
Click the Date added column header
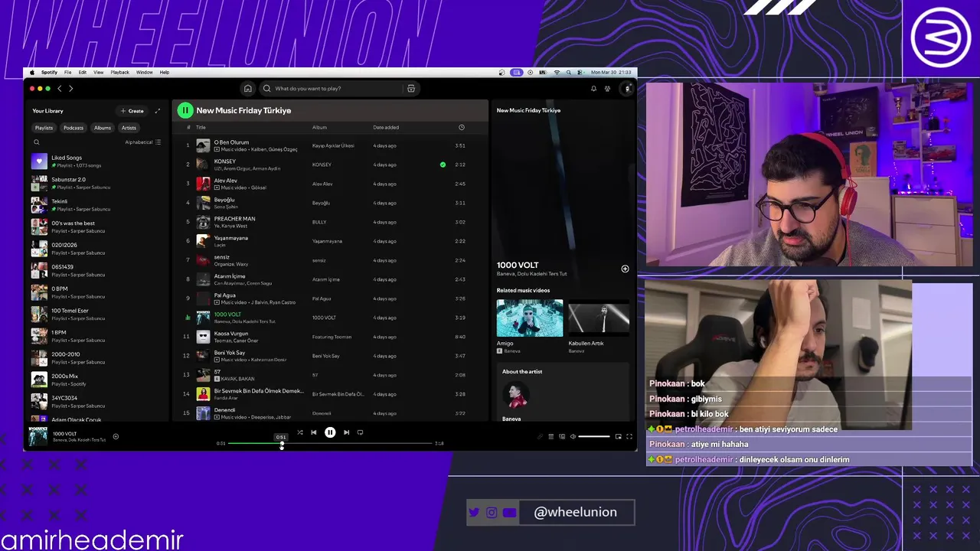[x=386, y=127]
